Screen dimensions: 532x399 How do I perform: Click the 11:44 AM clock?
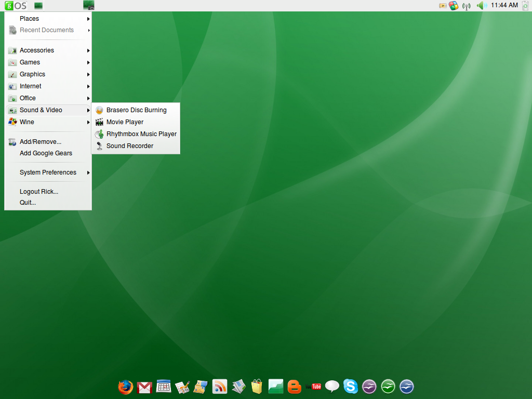coord(504,5)
